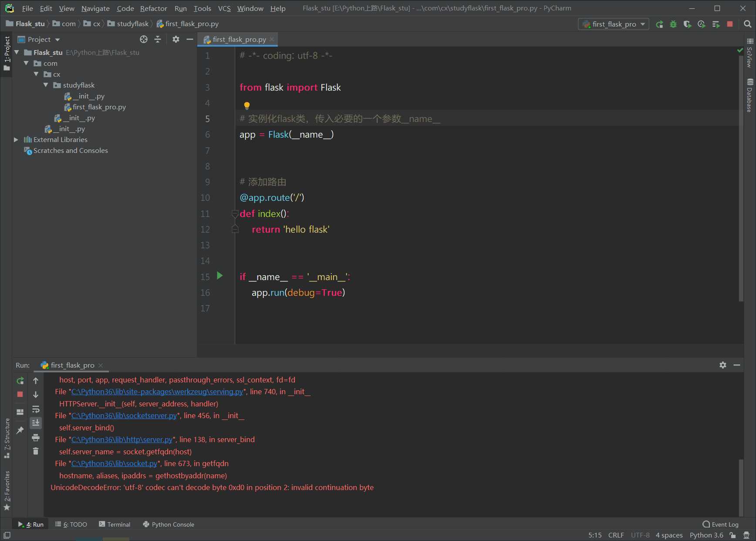Image resolution: width=756 pixels, height=541 pixels.
Task: Print the console output icon
Action: (36, 437)
